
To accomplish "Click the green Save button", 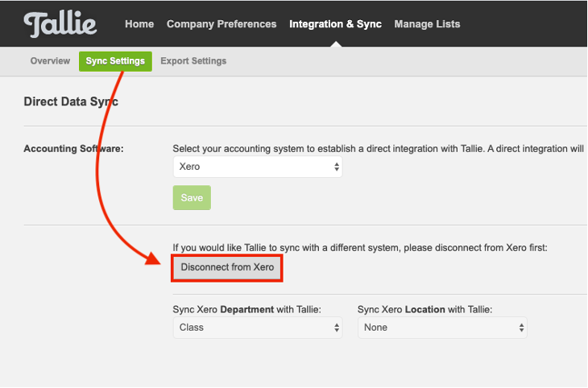I will 192,197.
